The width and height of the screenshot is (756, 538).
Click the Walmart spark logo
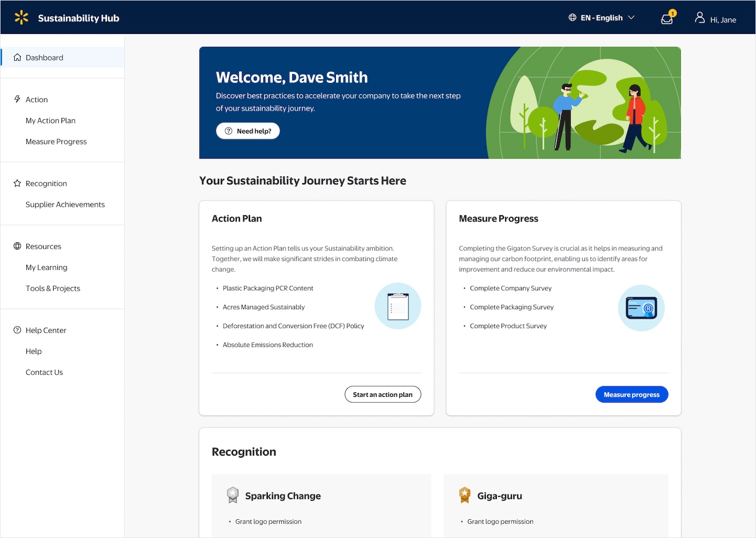(21, 17)
